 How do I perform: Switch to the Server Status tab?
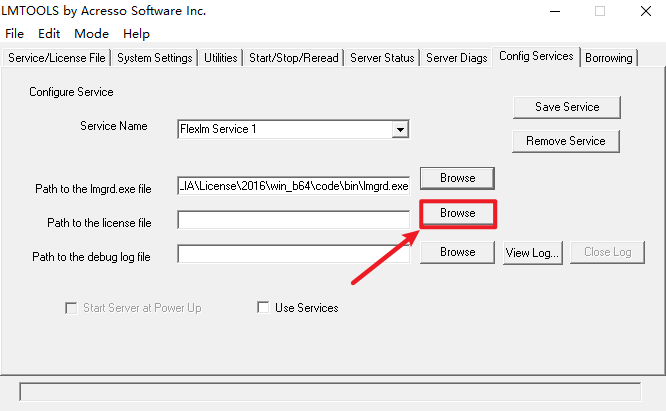point(382,58)
